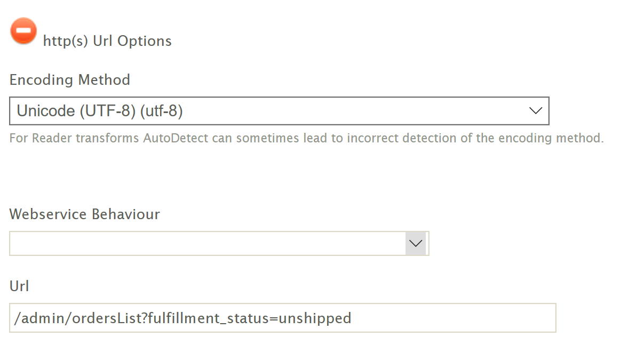
Task: Click the words 'Url Options' in section title
Action: point(132,41)
